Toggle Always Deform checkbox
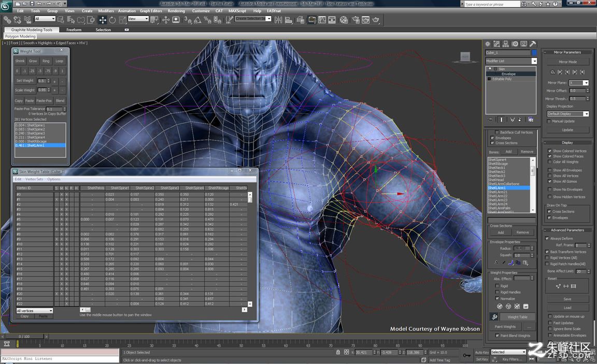The height and width of the screenshot is (364, 597). click(547, 239)
